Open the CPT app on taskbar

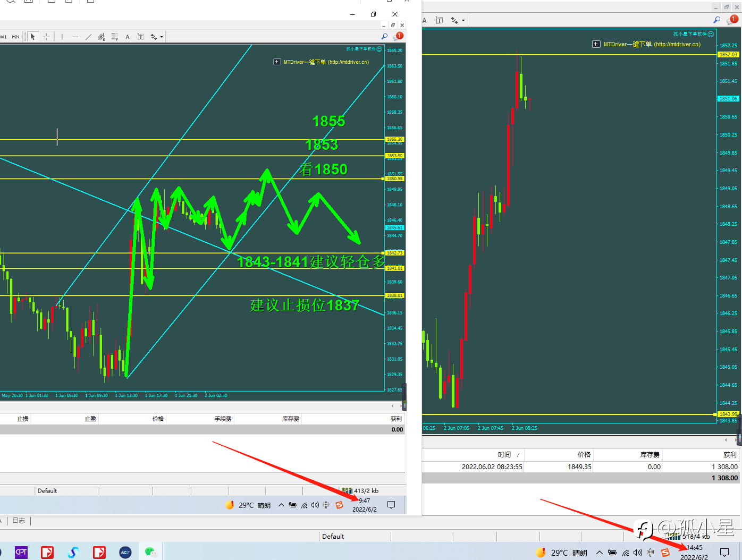coord(21,552)
